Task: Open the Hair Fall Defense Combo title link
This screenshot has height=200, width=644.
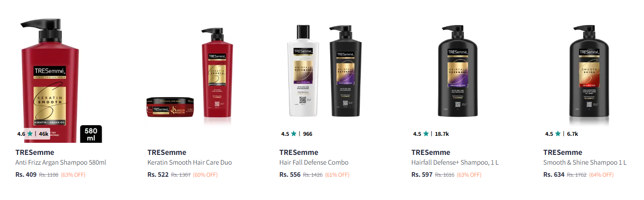Action: (x=314, y=163)
